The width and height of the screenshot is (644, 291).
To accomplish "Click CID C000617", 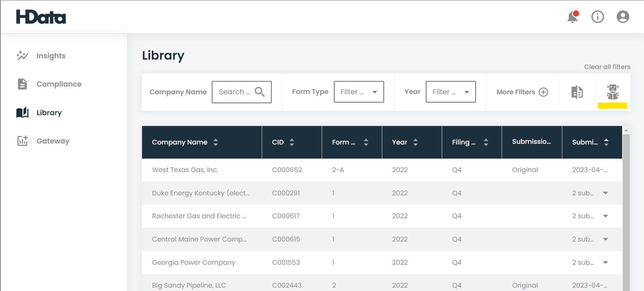I will [286, 216].
